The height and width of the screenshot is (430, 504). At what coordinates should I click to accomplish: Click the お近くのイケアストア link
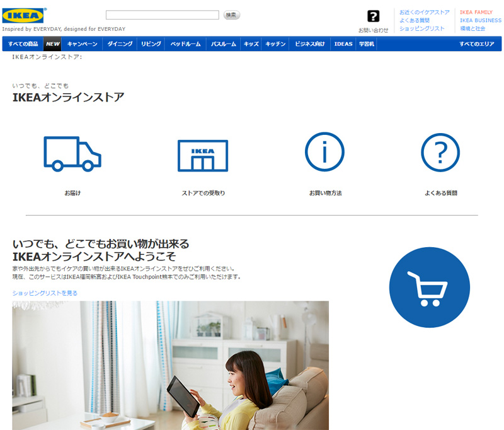[x=424, y=12]
